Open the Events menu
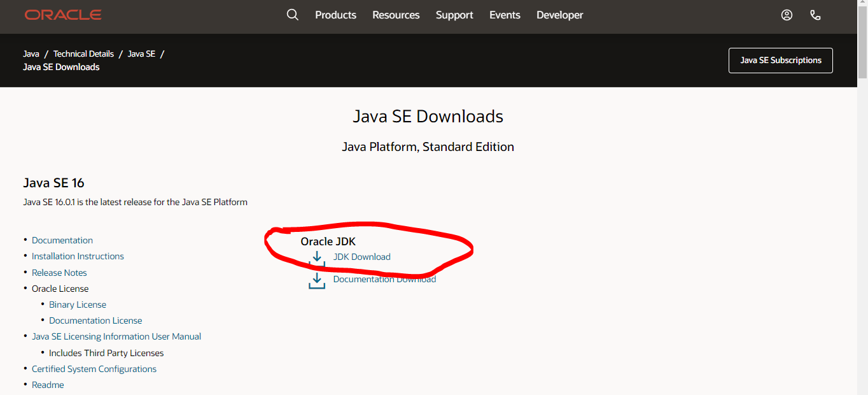The height and width of the screenshot is (395, 868). pos(505,15)
